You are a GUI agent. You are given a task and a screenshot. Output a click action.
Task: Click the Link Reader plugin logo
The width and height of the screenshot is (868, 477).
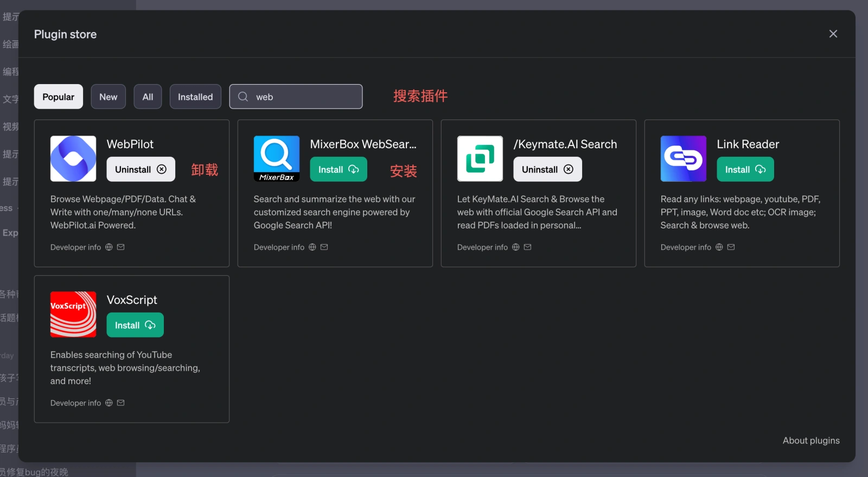(x=684, y=158)
